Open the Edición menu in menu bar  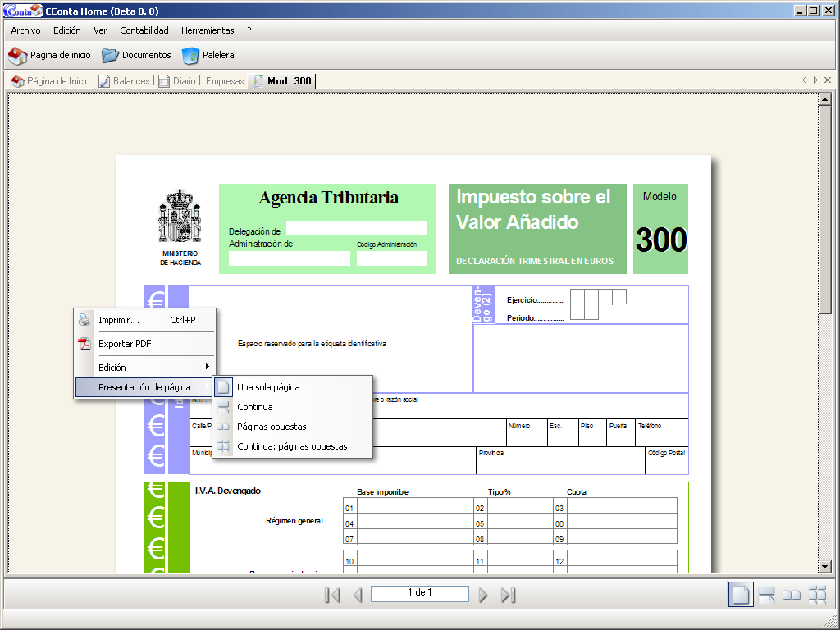[x=67, y=30]
